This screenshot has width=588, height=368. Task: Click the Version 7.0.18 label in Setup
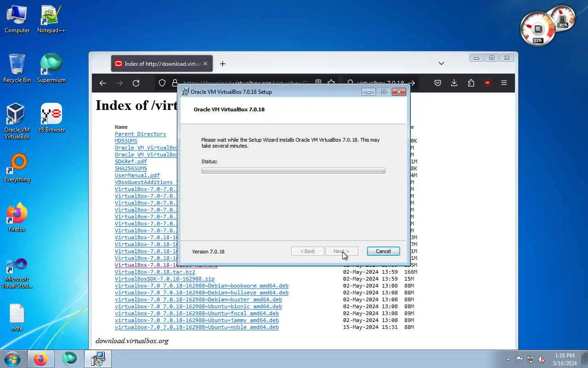[208, 252]
